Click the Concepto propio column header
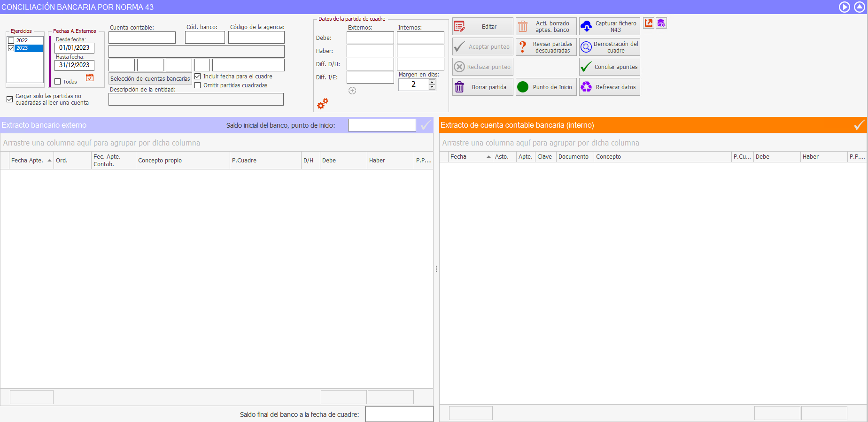This screenshot has width=868, height=422. pos(160,161)
